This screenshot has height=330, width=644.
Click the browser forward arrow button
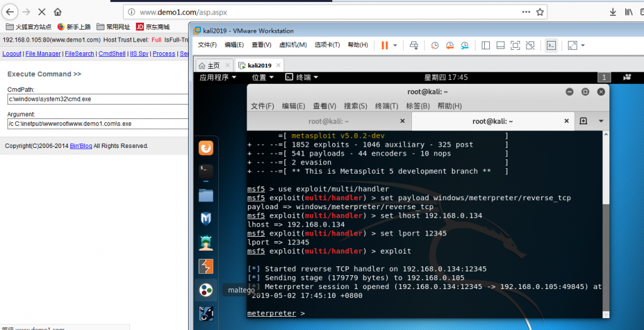(25, 12)
